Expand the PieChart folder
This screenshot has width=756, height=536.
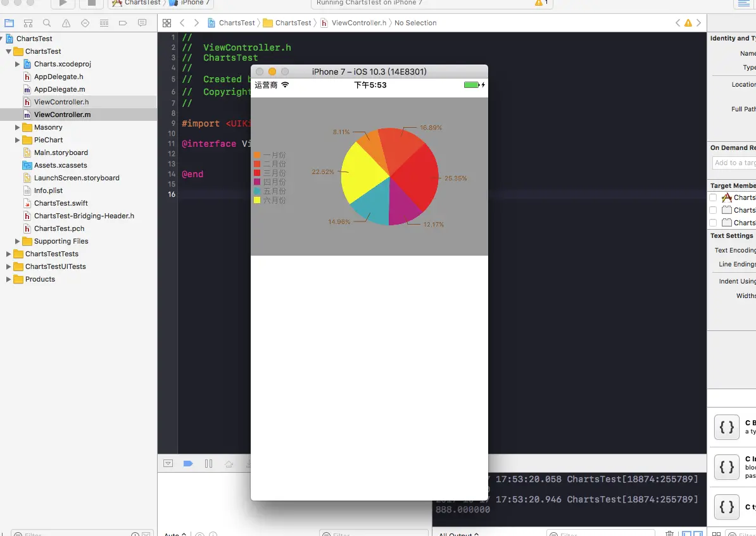[x=17, y=140]
